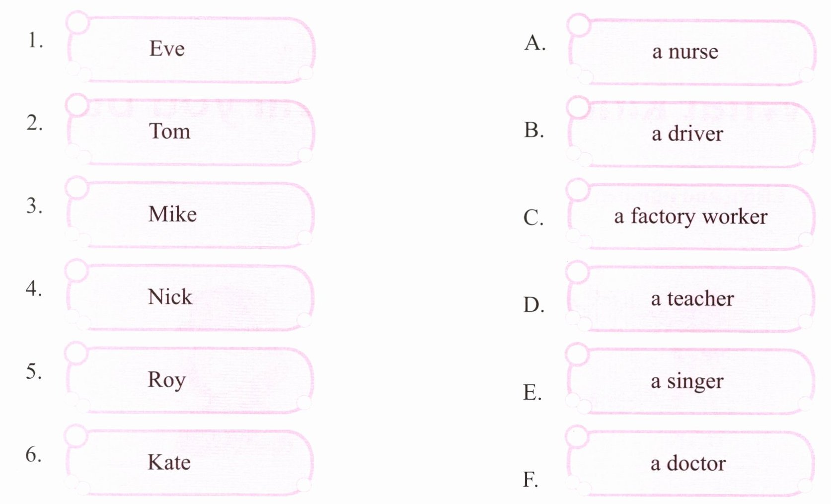The height and width of the screenshot is (504, 831).
Task: Click the number 3 label
Action: point(34,206)
